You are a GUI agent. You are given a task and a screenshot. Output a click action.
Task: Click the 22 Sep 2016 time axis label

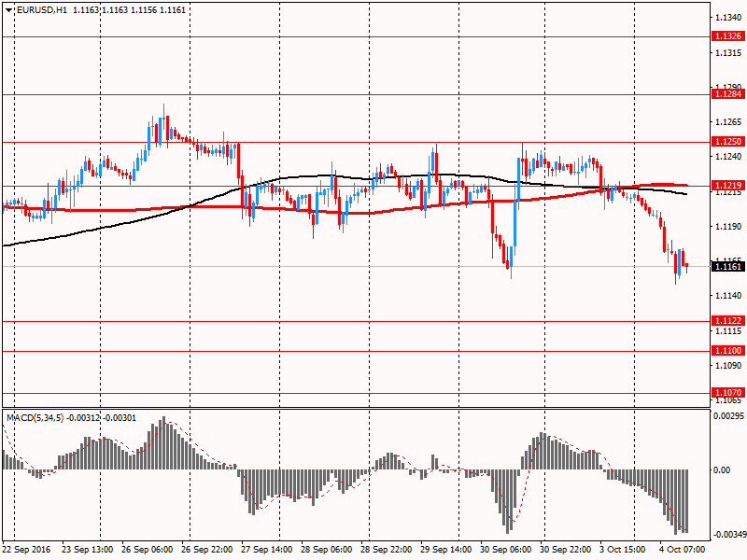[x=26, y=549]
